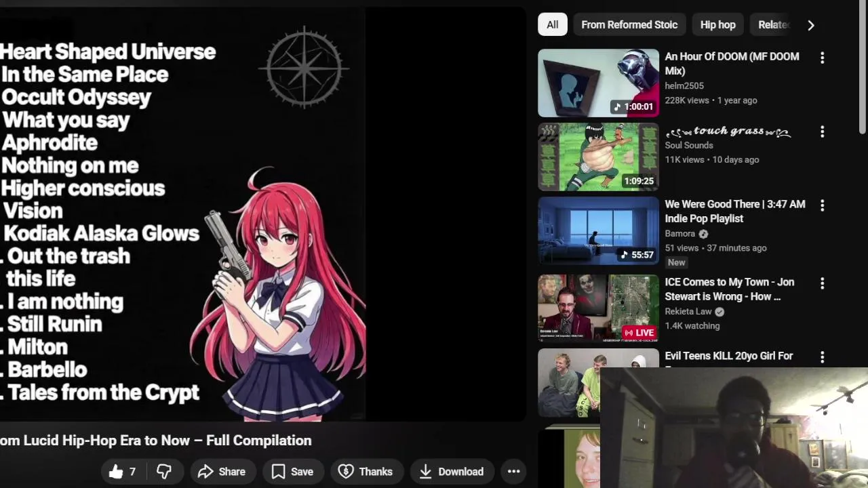Click Tales from the Crypt track text
This screenshot has height=488, width=868.
tap(104, 392)
